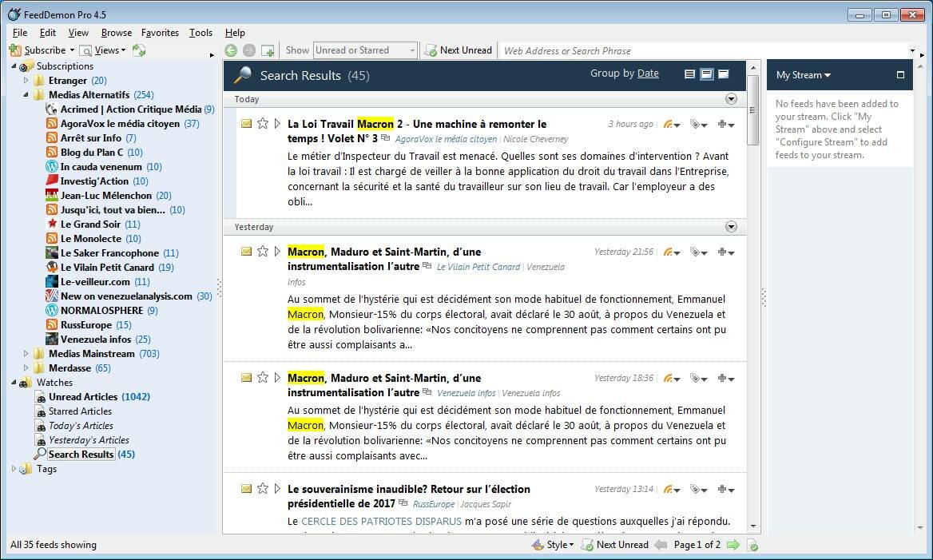Click the Subscribe toolbar icon
Image resolution: width=933 pixels, height=560 pixels.
tap(15, 50)
